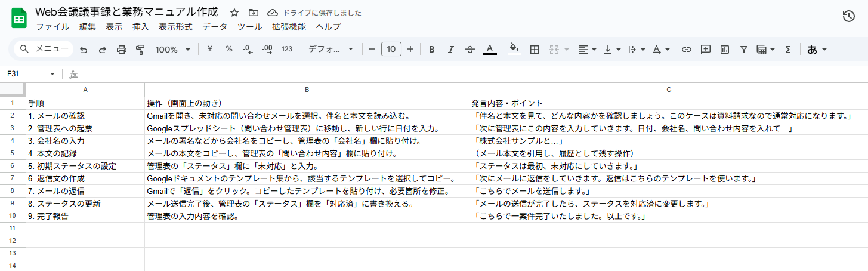This screenshot has height=271, width=868.
Task: Open the 拡張機能 menu
Action: point(289,27)
